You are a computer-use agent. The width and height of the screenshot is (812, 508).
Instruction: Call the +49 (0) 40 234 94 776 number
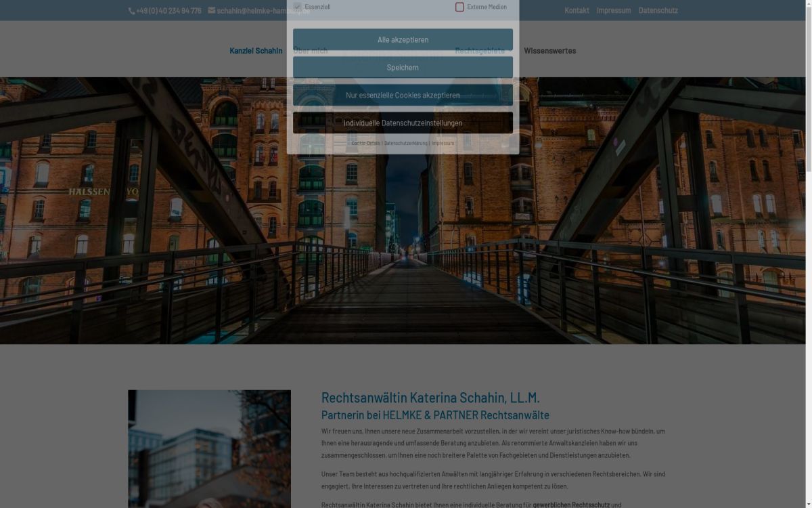pos(168,10)
